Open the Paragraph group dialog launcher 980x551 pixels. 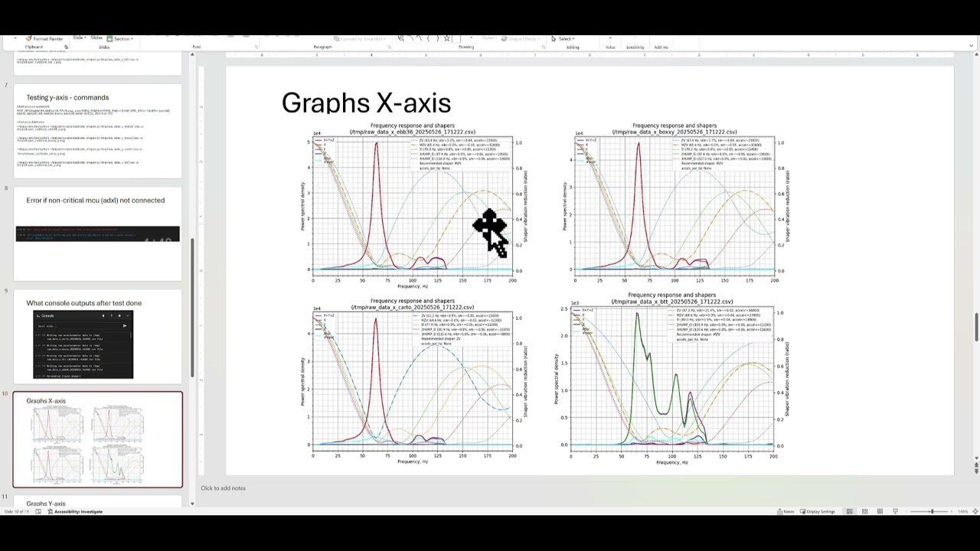389,47
